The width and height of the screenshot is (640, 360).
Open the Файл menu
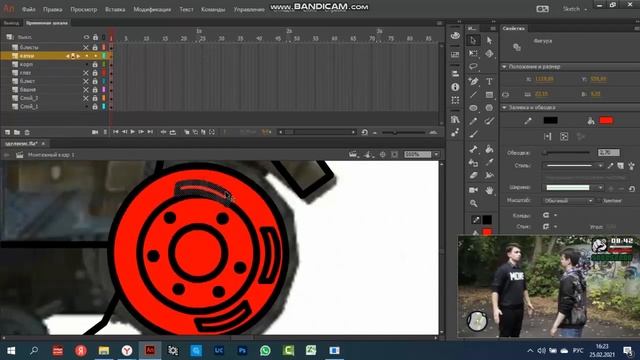click(x=29, y=9)
